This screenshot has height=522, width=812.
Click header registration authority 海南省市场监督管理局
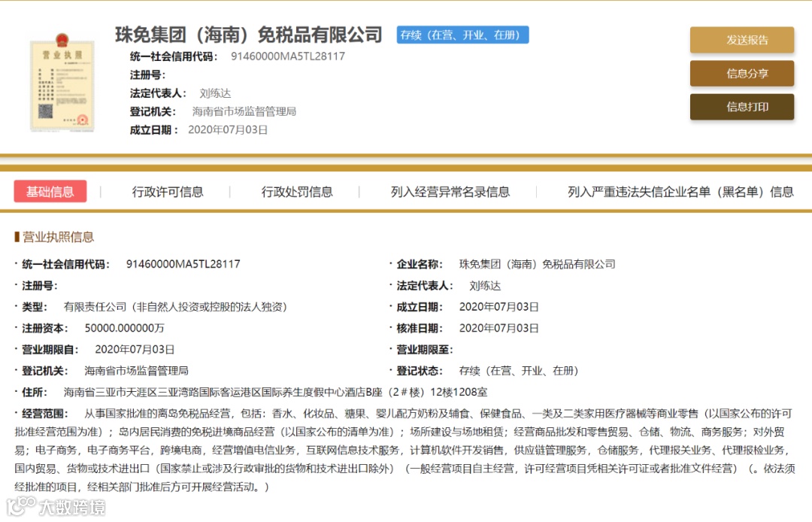[x=244, y=111]
